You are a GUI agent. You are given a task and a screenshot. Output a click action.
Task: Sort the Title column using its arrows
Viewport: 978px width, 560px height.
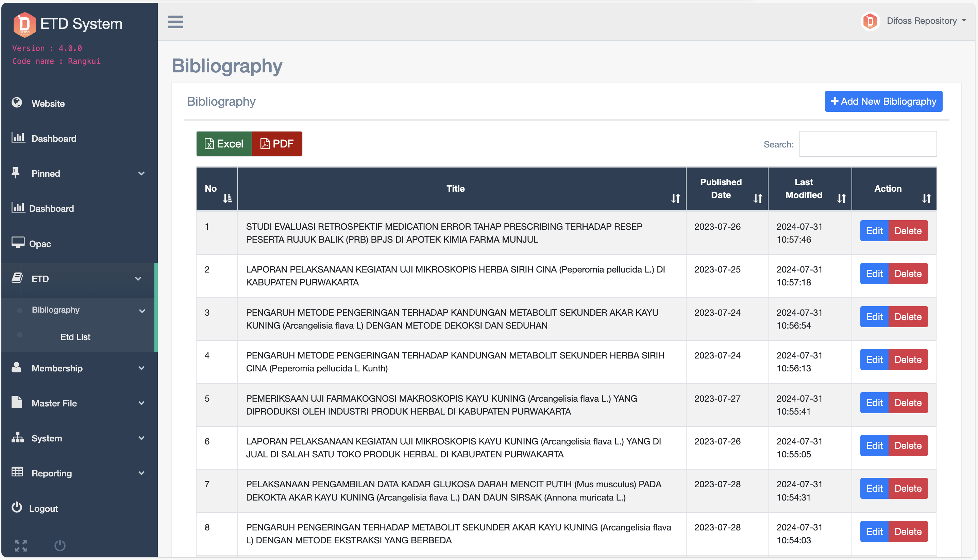(675, 198)
